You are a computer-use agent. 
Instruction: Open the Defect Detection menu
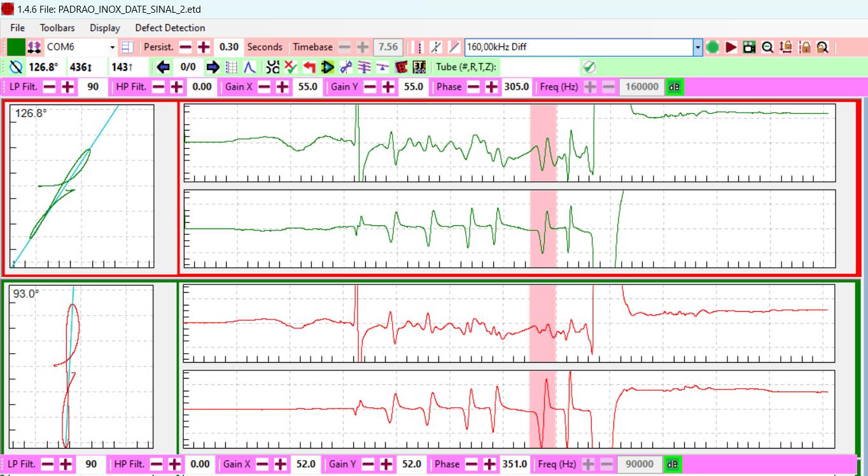tap(170, 28)
